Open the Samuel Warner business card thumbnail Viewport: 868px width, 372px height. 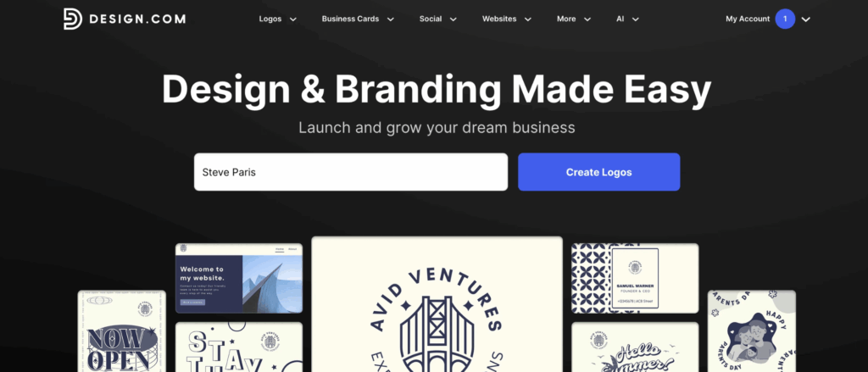(x=635, y=279)
